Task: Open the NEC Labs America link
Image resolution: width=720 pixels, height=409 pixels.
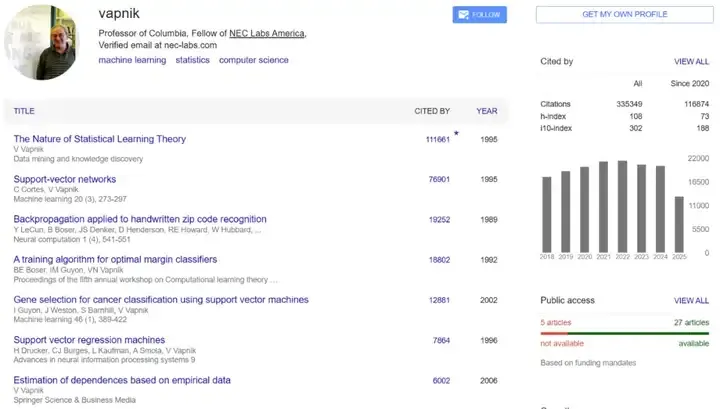Action: pyautogui.click(x=267, y=33)
